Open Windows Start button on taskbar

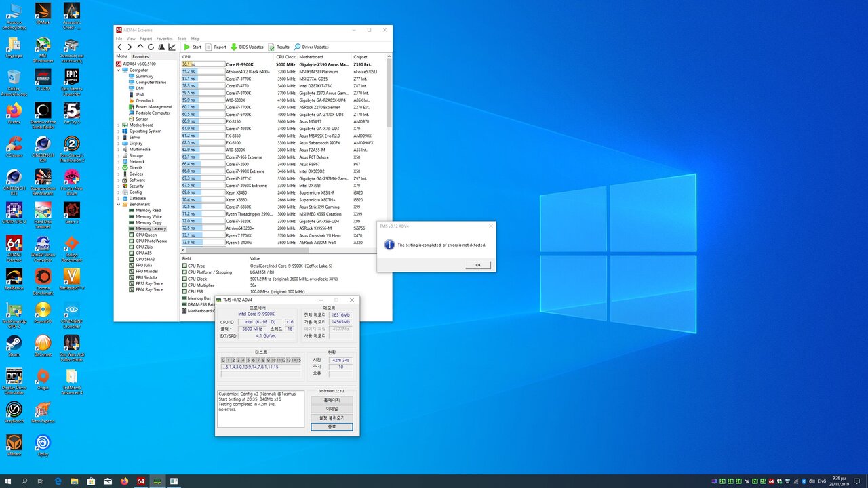point(8,481)
